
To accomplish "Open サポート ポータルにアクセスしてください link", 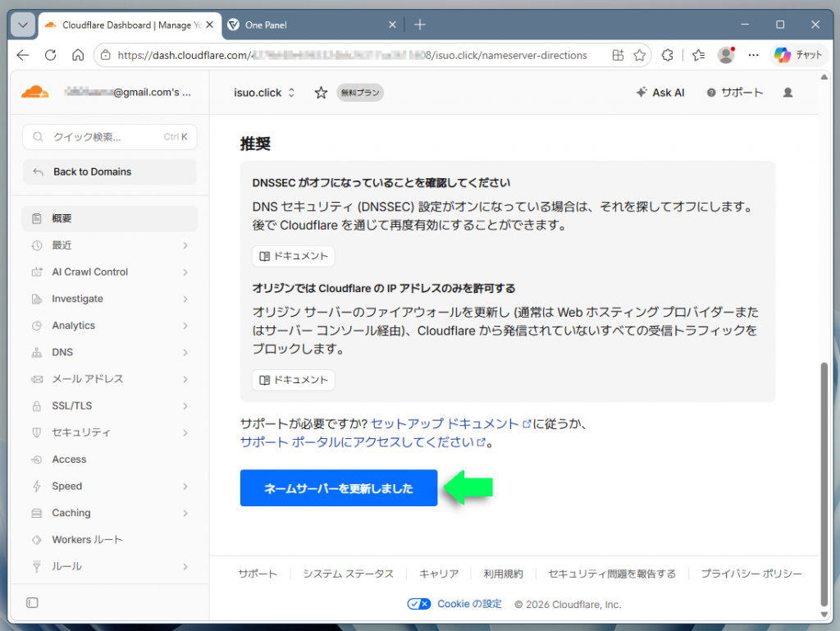I will click(x=363, y=442).
